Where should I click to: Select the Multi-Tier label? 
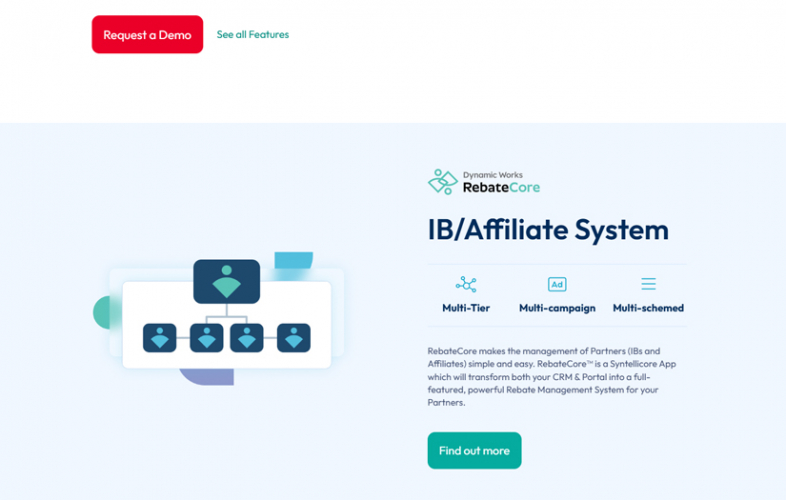coord(466,308)
